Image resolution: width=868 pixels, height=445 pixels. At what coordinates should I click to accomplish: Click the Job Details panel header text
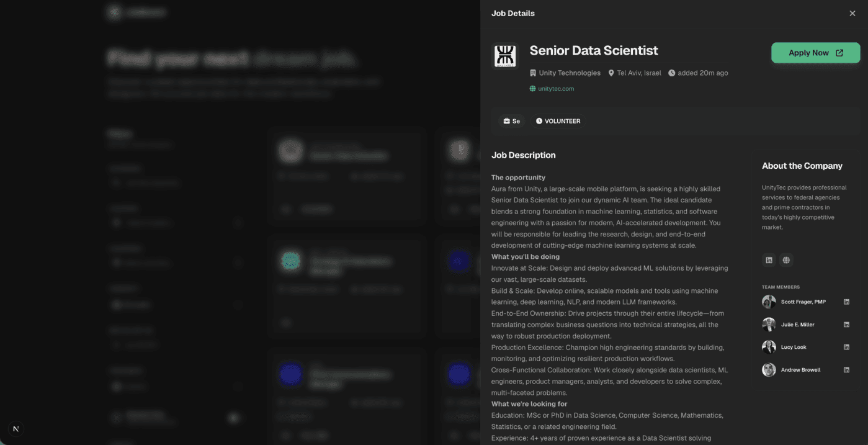(513, 13)
